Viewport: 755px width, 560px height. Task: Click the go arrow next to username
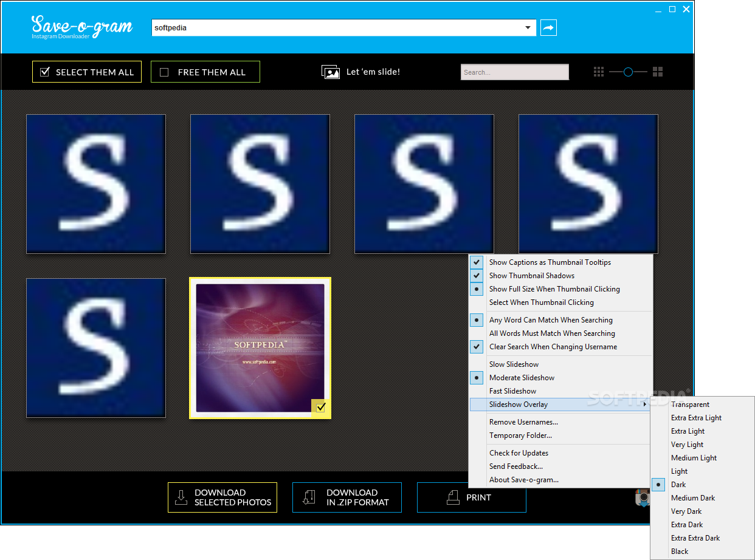point(548,27)
